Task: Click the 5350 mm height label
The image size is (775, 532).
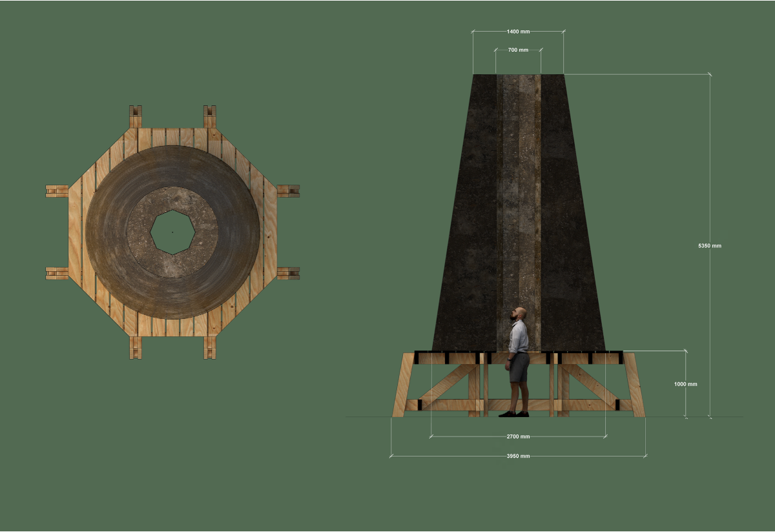Action: pos(710,246)
